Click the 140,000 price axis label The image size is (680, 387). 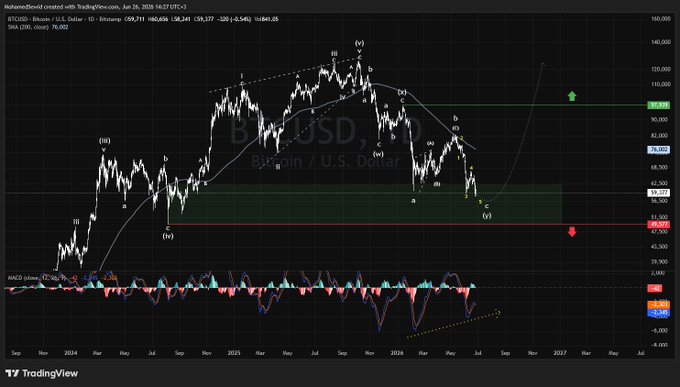tap(661, 43)
